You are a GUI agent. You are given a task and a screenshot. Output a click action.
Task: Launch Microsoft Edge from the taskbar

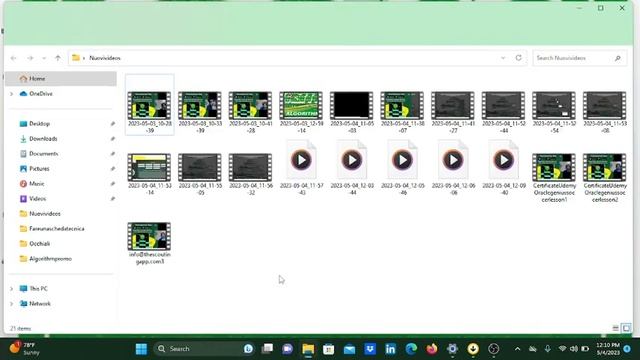411,349
